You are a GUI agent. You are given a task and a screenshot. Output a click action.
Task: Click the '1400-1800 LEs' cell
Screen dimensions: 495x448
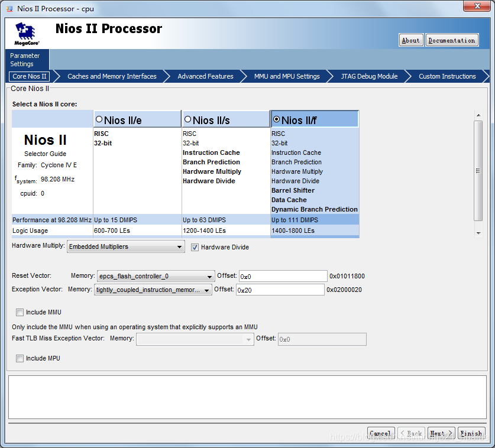[x=315, y=231]
